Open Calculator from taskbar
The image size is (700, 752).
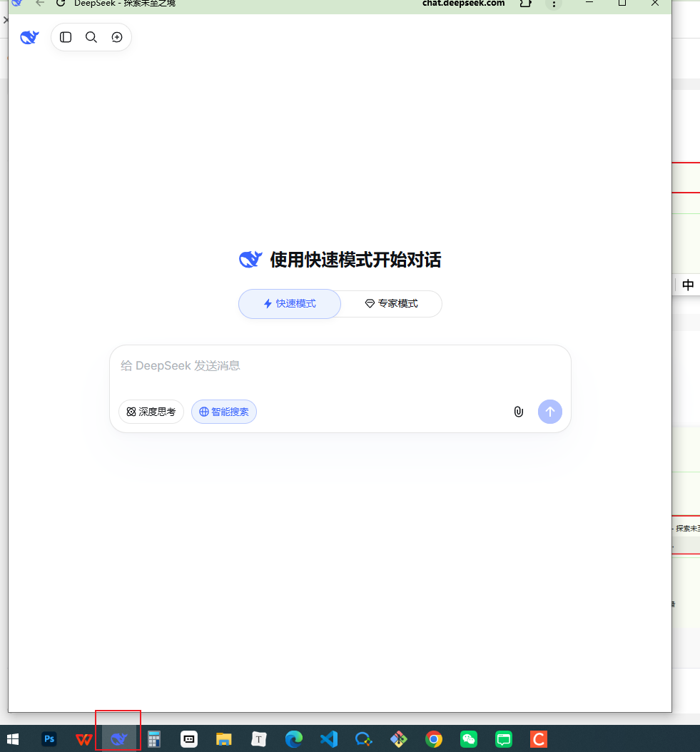pyautogui.click(x=153, y=739)
